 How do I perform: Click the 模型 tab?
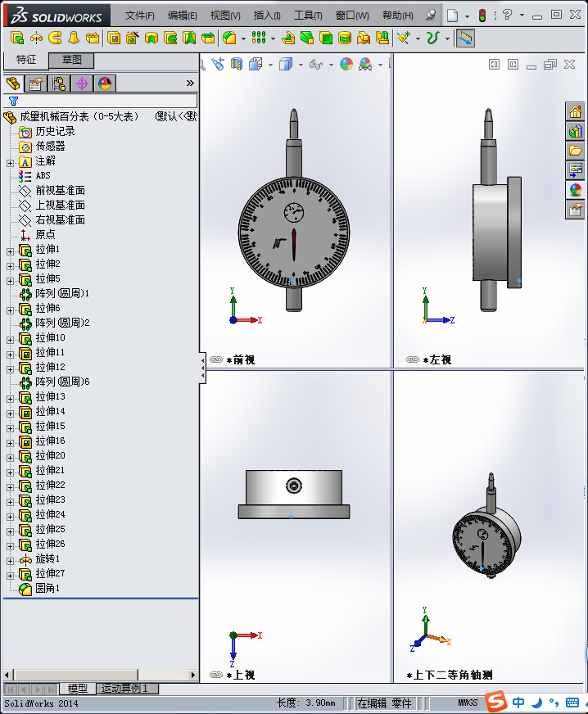pyautogui.click(x=78, y=688)
